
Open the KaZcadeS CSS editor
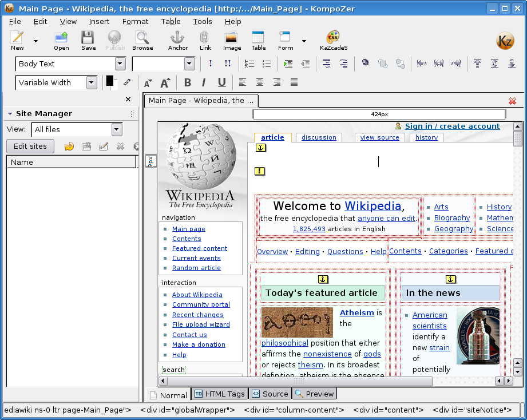tap(333, 40)
